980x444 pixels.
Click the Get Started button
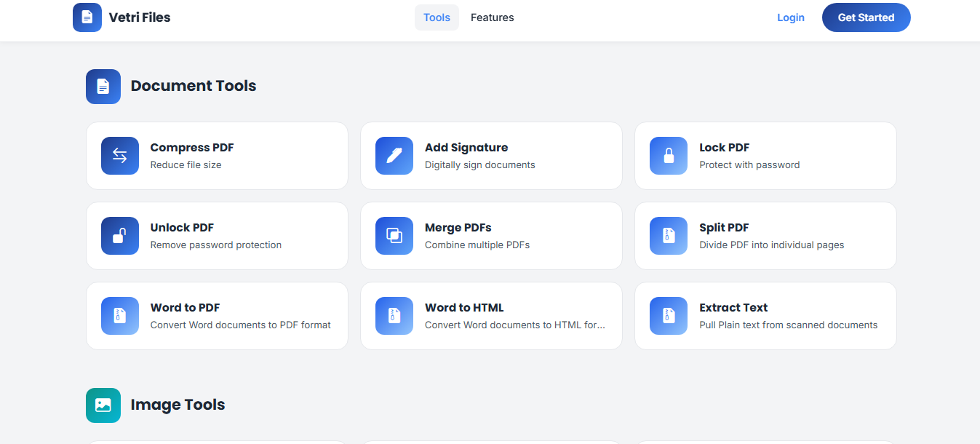click(x=867, y=17)
